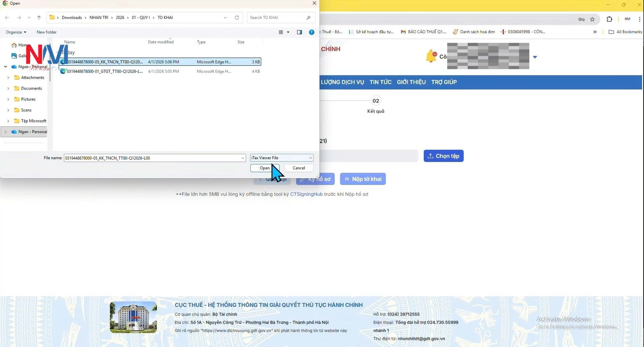Click the password key icon
644x347 pixels.
[581, 19]
